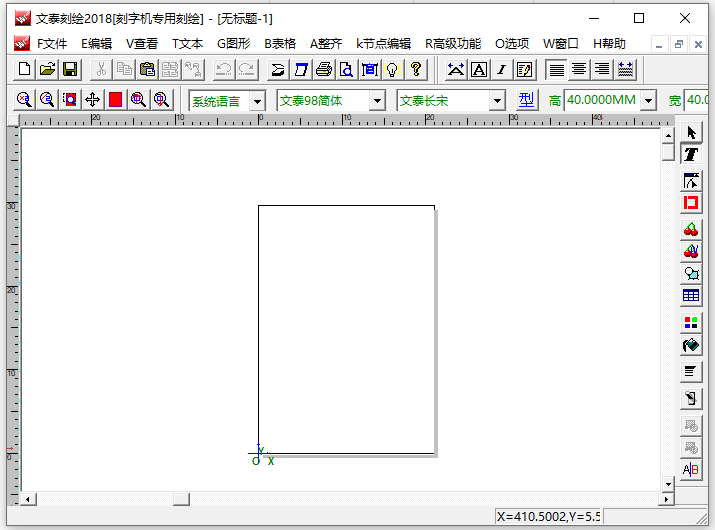Click the scissors cut icon
This screenshot has height=530, width=715.
(x=101, y=70)
